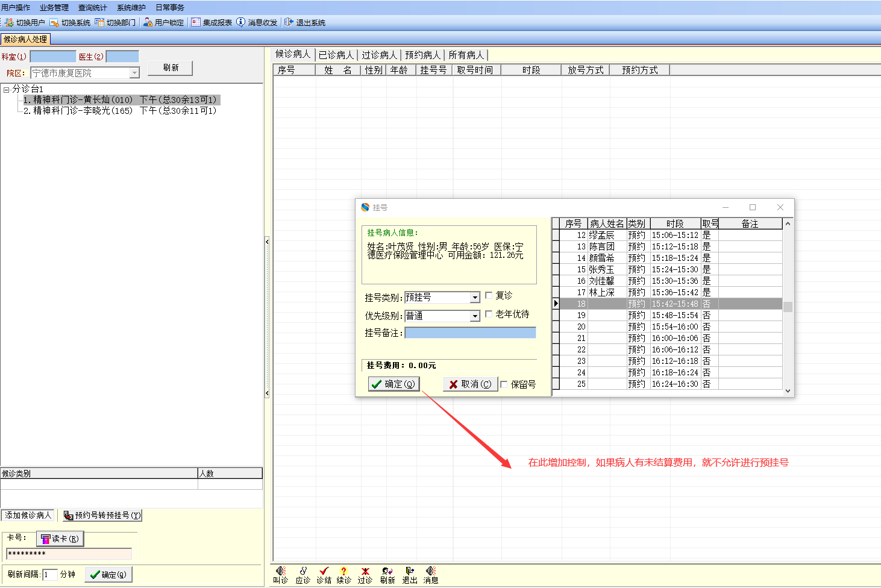Viewport: 881px width, 588px height.
Task: Open the 业务管理 menu
Action: pos(54,8)
